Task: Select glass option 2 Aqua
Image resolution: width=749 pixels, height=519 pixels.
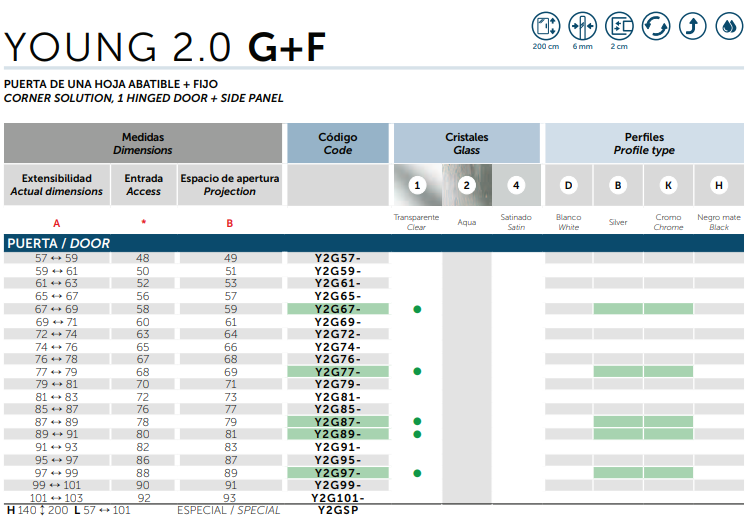Action: [466, 185]
